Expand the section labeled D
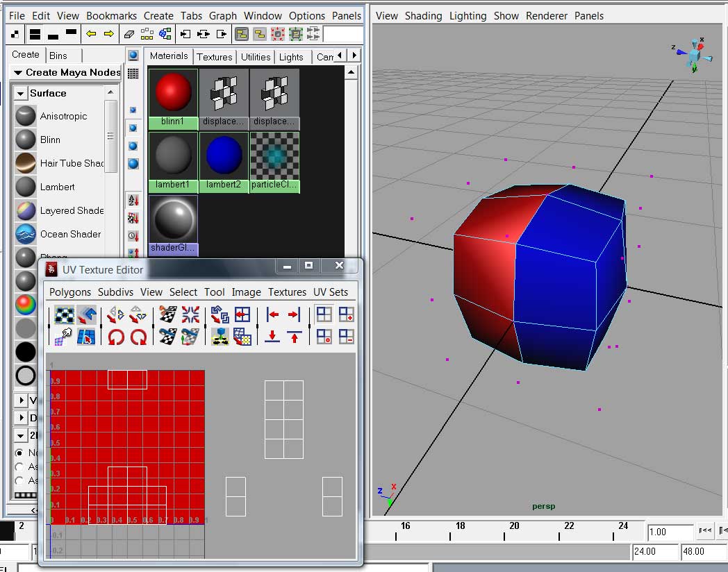 coord(21,417)
